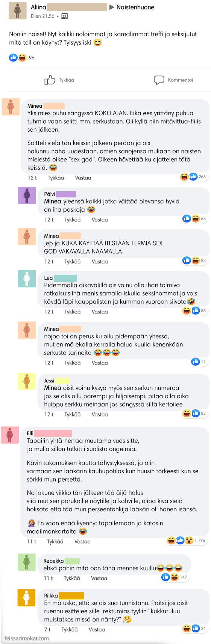Click Vastaa under Riikka's comment

point(97,630)
